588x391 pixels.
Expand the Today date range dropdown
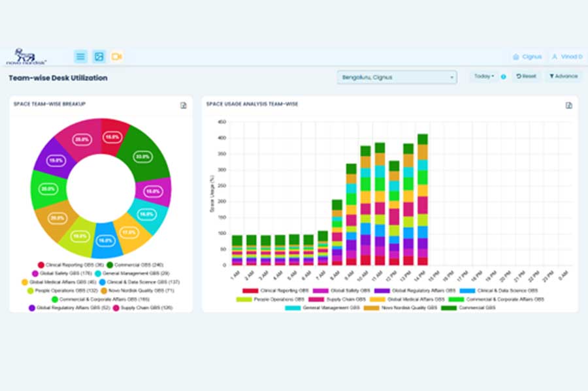(x=484, y=76)
